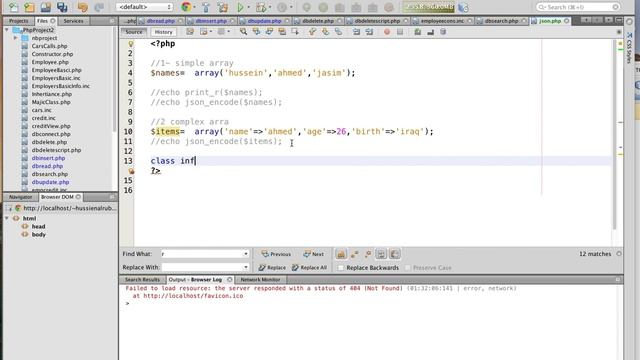This screenshot has height=360, width=640.
Task: Open dbconnect.php in the Files tree
Action: (51, 134)
